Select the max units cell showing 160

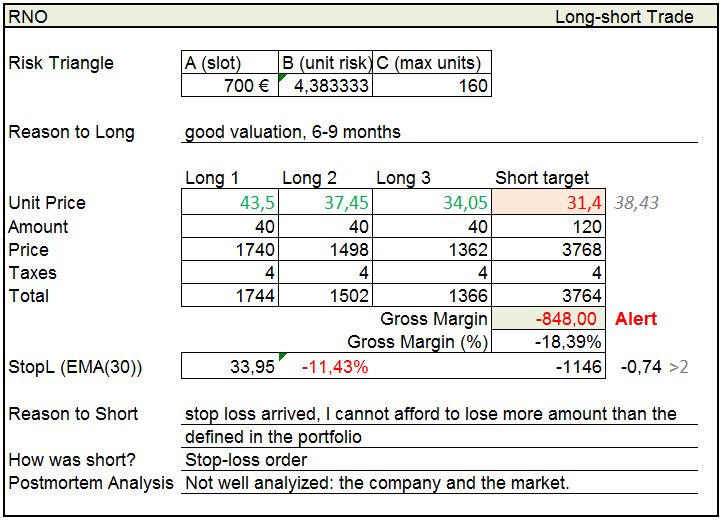(432, 86)
